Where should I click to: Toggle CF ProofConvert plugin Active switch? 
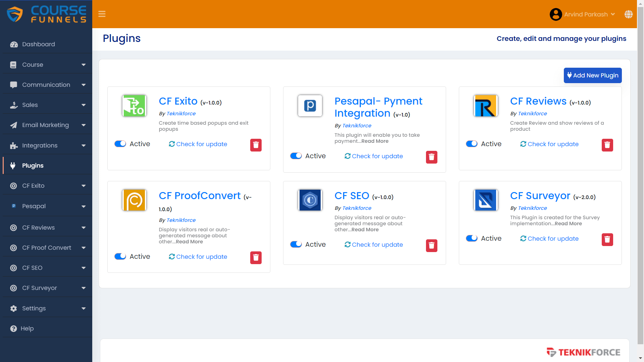pos(120,256)
